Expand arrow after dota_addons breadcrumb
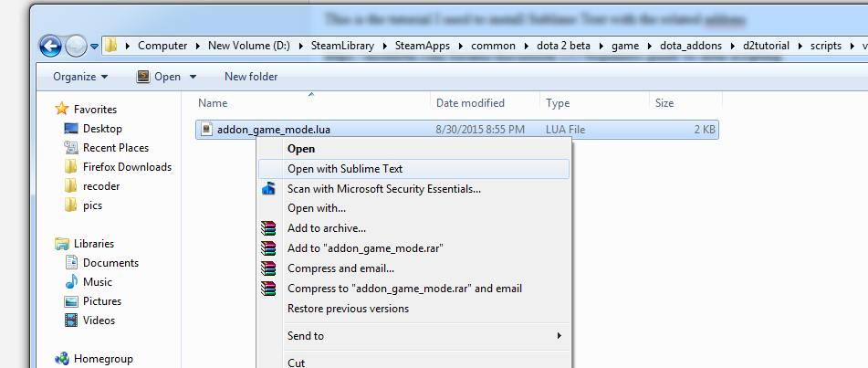The image size is (868, 368). pos(733,46)
